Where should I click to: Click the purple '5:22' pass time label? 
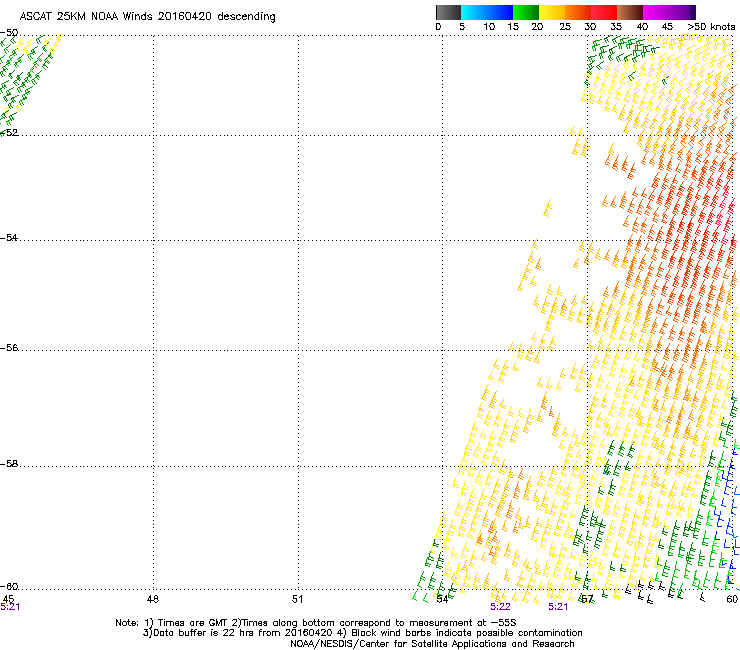pyautogui.click(x=500, y=607)
